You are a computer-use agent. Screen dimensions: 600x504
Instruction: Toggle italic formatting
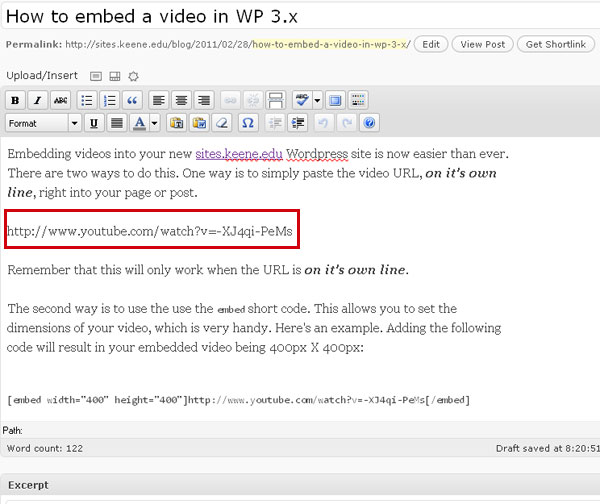point(38,100)
